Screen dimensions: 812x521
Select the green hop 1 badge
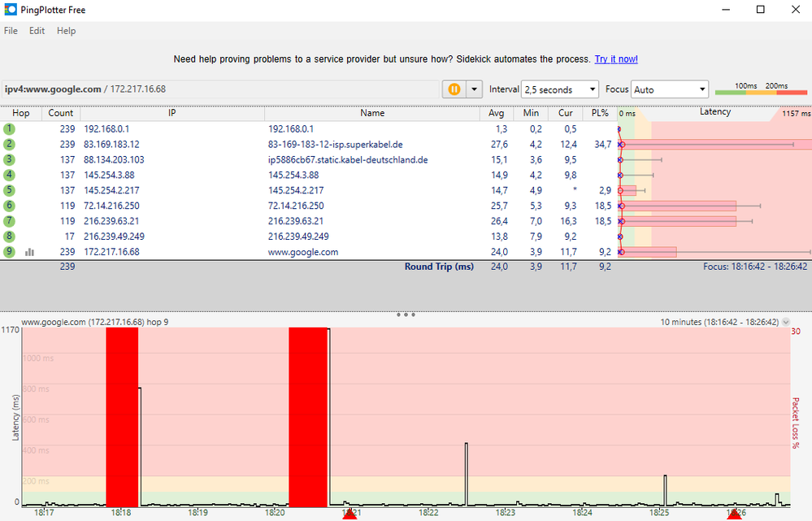click(7, 128)
